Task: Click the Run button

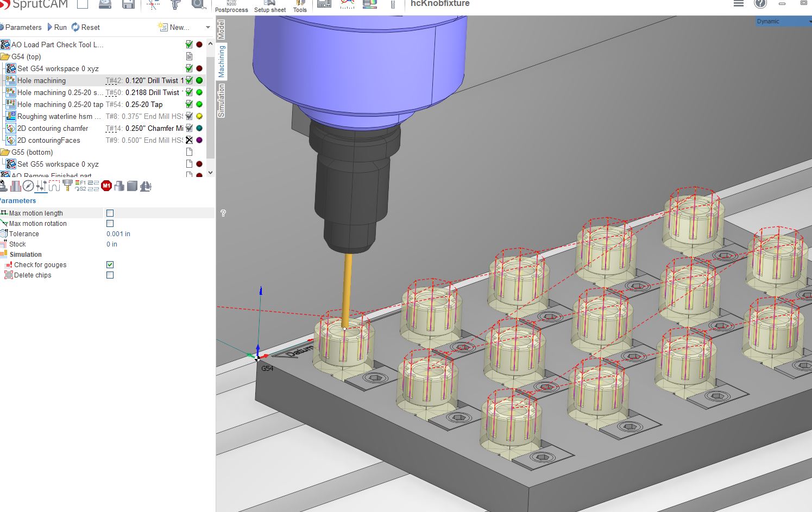Action: [x=56, y=27]
